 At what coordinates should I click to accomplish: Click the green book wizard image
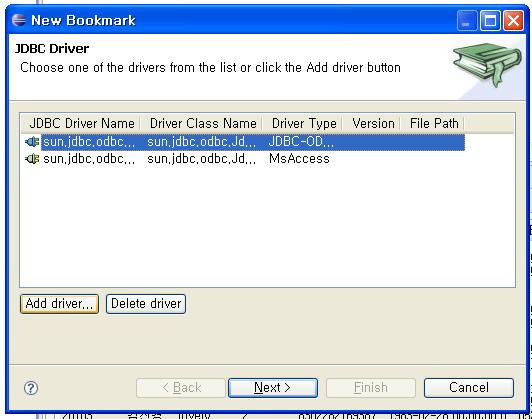pos(487,64)
